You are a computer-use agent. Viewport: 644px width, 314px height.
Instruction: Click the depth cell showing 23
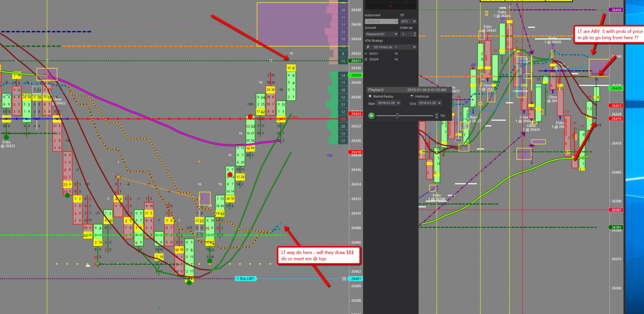pyautogui.click(x=343, y=32)
